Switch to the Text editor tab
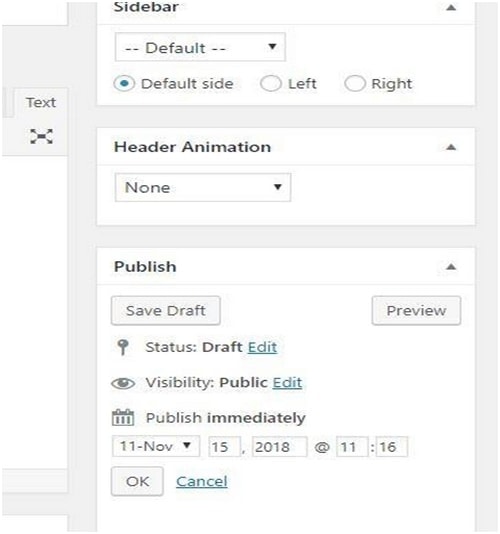500x534 pixels. pos(41,103)
